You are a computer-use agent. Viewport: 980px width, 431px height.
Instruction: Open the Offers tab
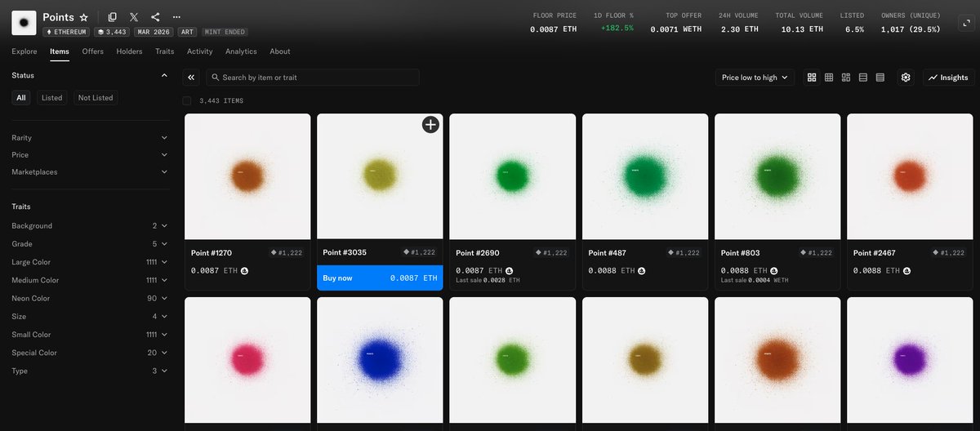pos(92,51)
